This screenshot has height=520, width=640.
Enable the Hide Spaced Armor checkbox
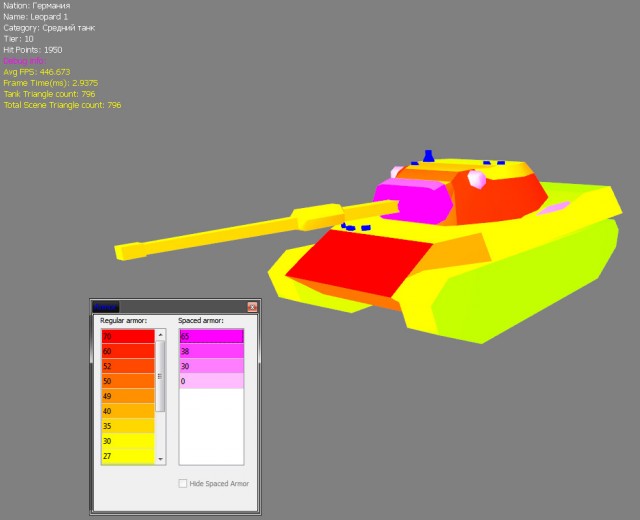click(183, 484)
